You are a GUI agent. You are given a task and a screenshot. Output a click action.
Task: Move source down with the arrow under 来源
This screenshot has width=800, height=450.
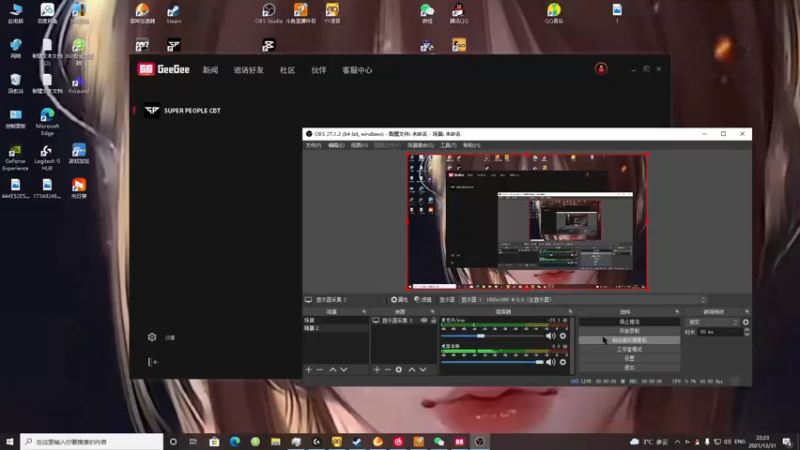click(x=423, y=369)
